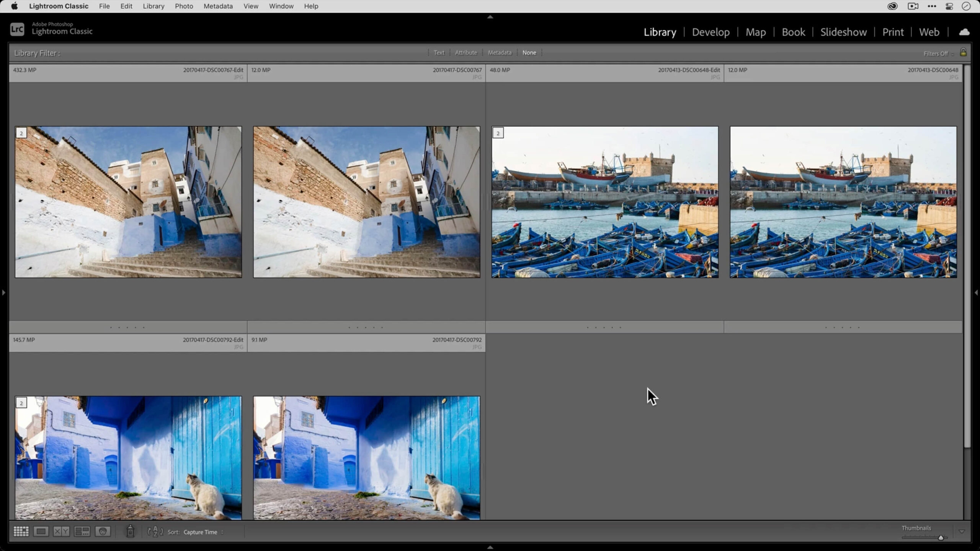Go to the Map module

coord(756,32)
